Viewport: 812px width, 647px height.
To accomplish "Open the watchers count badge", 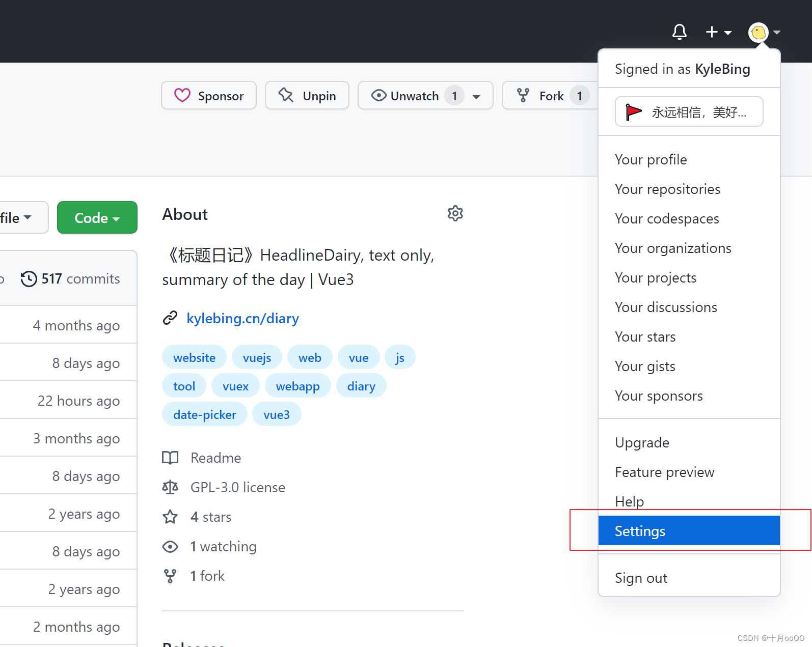I will [454, 96].
